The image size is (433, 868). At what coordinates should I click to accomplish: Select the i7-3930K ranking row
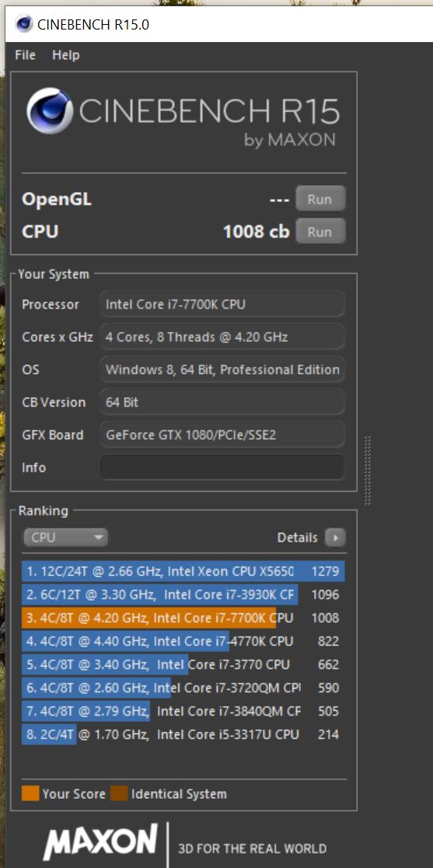pyautogui.click(x=183, y=594)
